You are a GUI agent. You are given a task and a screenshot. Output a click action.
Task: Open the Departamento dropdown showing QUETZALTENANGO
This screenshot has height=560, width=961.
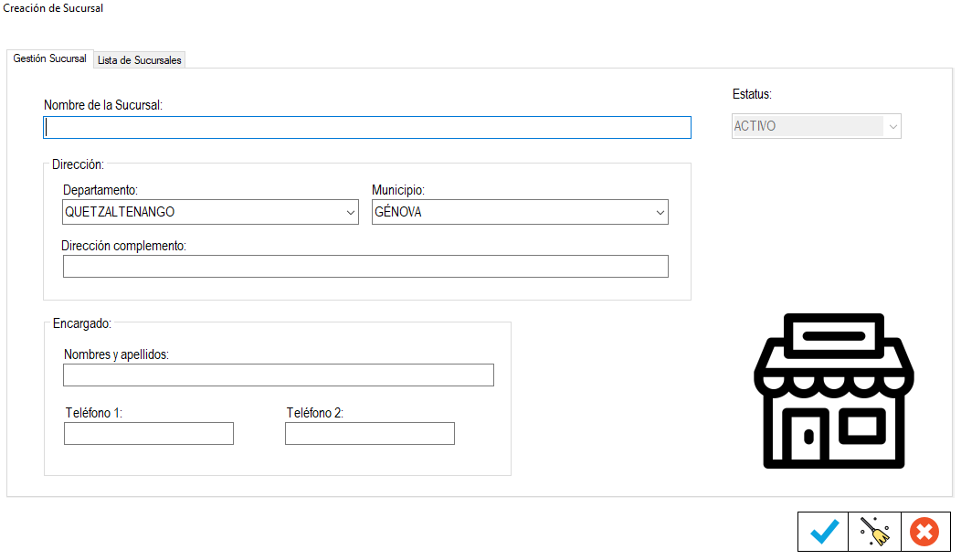tap(210, 212)
